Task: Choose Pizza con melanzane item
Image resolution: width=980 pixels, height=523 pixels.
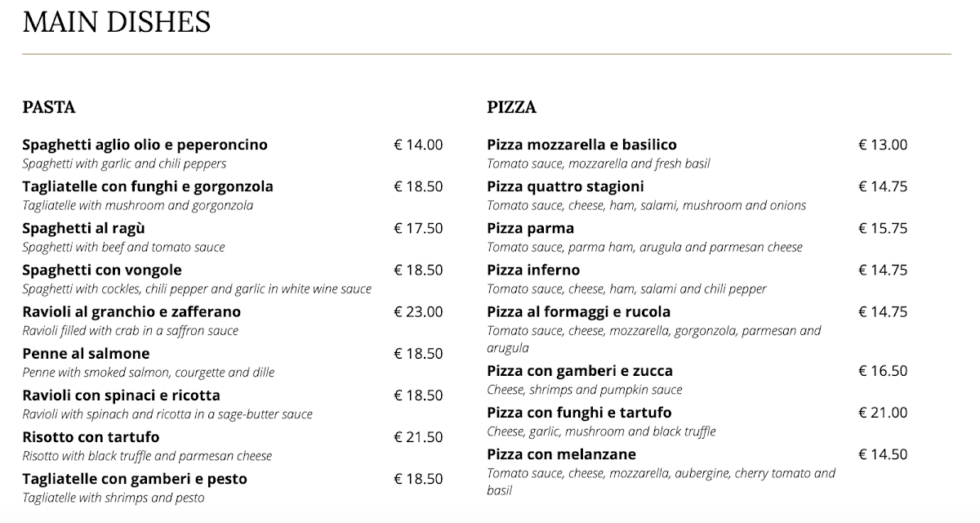Action: pyautogui.click(x=562, y=454)
